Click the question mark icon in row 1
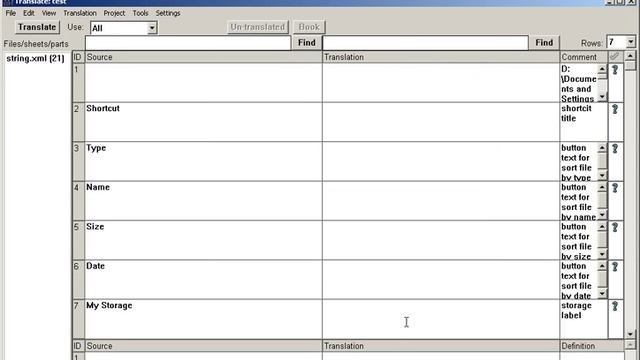 [615, 70]
